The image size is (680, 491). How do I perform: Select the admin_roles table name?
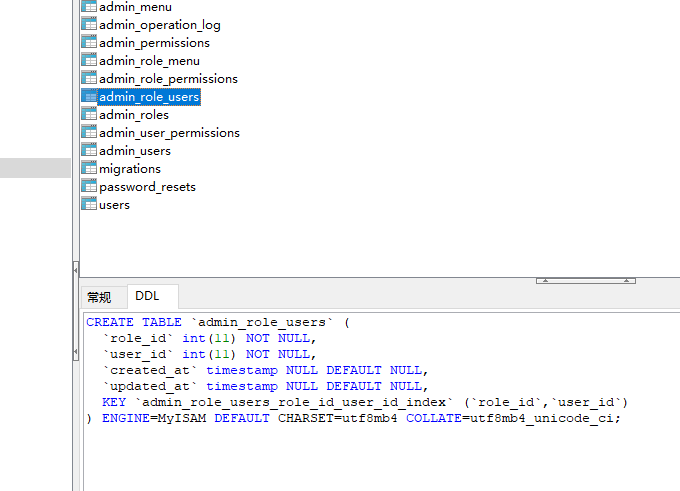(134, 115)
